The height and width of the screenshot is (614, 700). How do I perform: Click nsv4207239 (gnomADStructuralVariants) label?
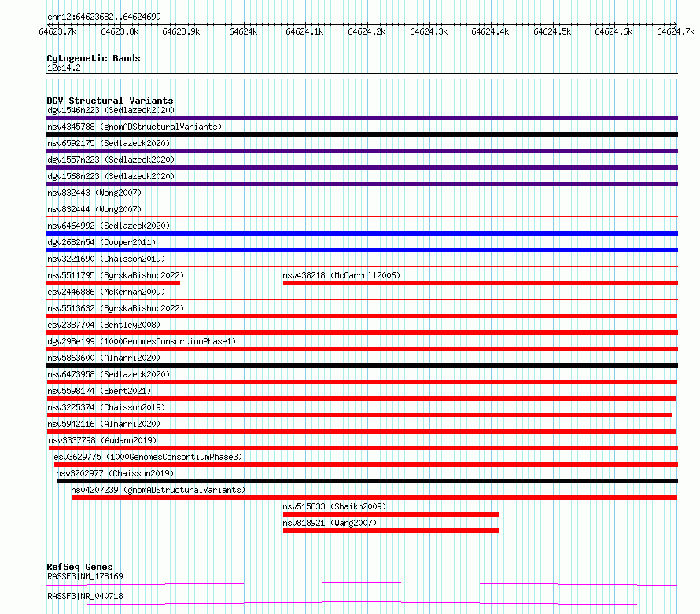click(x=158, y=490)
